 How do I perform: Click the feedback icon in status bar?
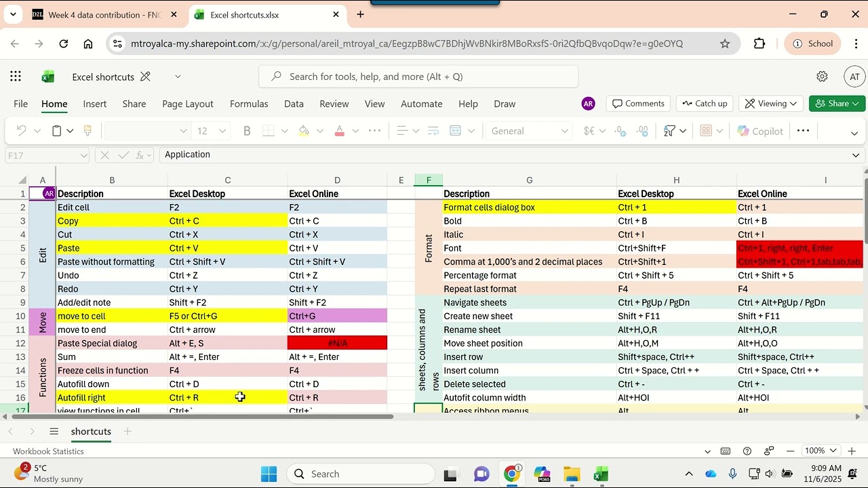tap(769, 451)
